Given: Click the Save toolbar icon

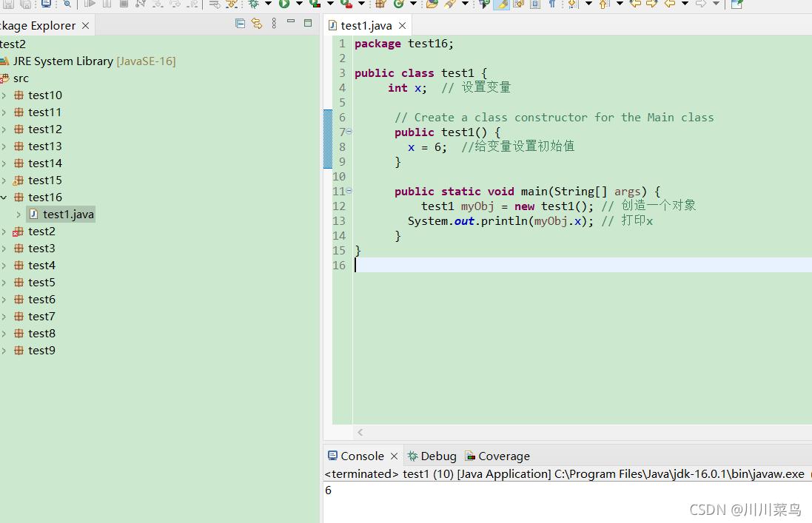Looking at the screenshot, I should click(x=8, y=4).
